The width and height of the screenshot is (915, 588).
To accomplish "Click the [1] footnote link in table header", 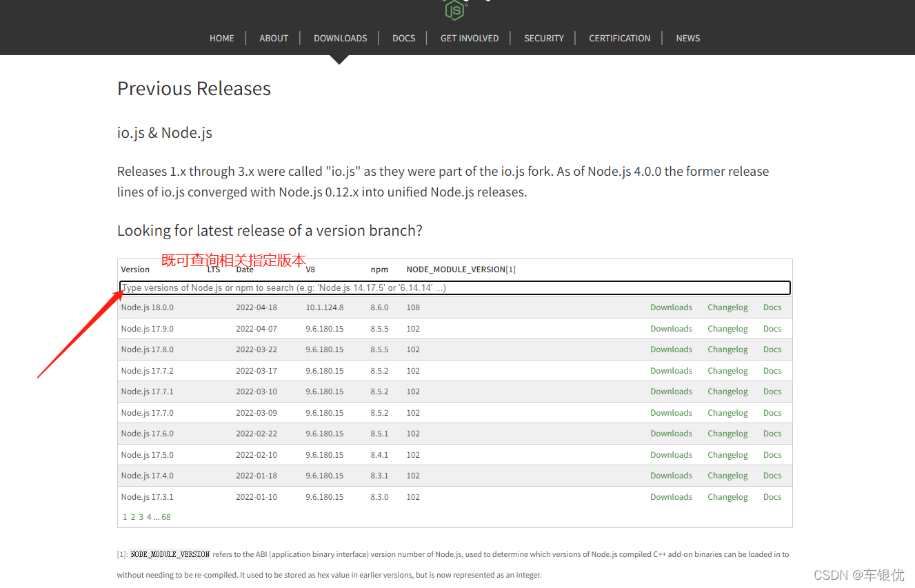I will (511, 270).
